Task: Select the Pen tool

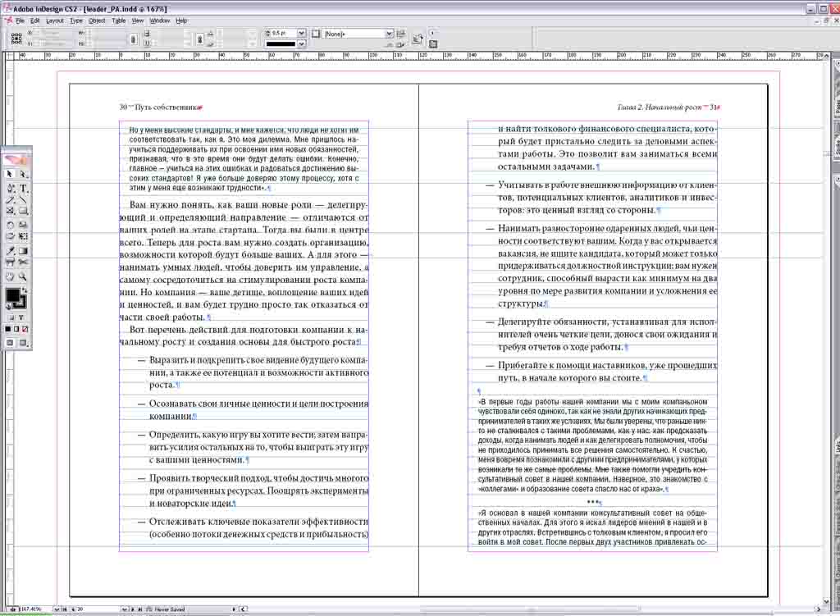Action: [10, 188]
